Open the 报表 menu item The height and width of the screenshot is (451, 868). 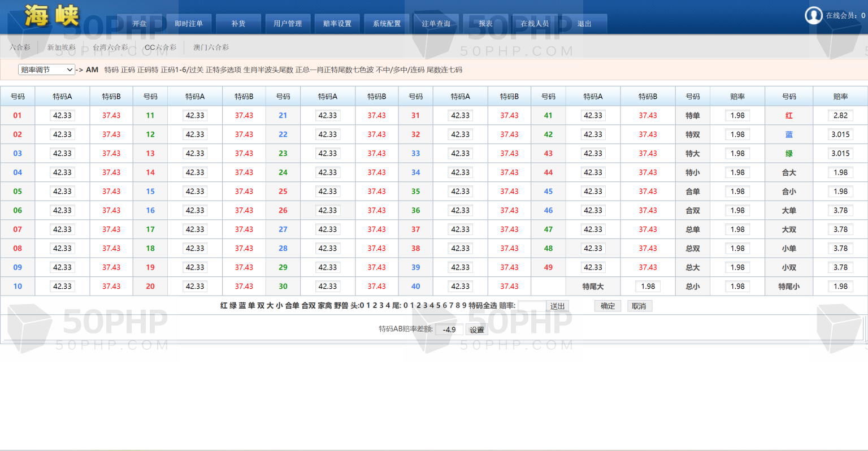pyautogui.click(x=485, y=24)
